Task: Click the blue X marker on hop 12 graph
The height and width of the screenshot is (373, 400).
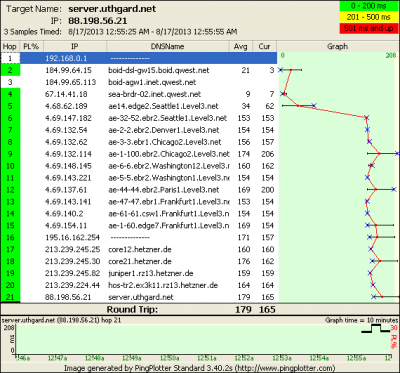Action: coord(394,189)
